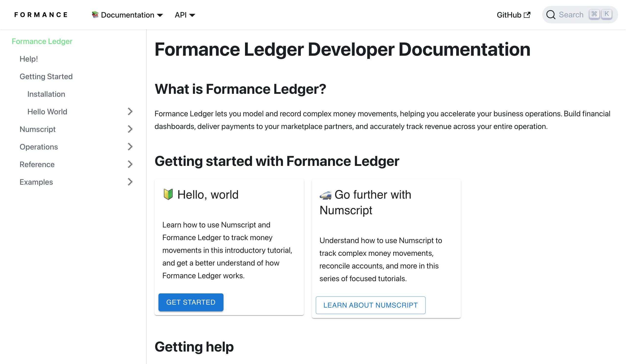
Task: Select Operations in the sidebar
Action: click(39, 147)
